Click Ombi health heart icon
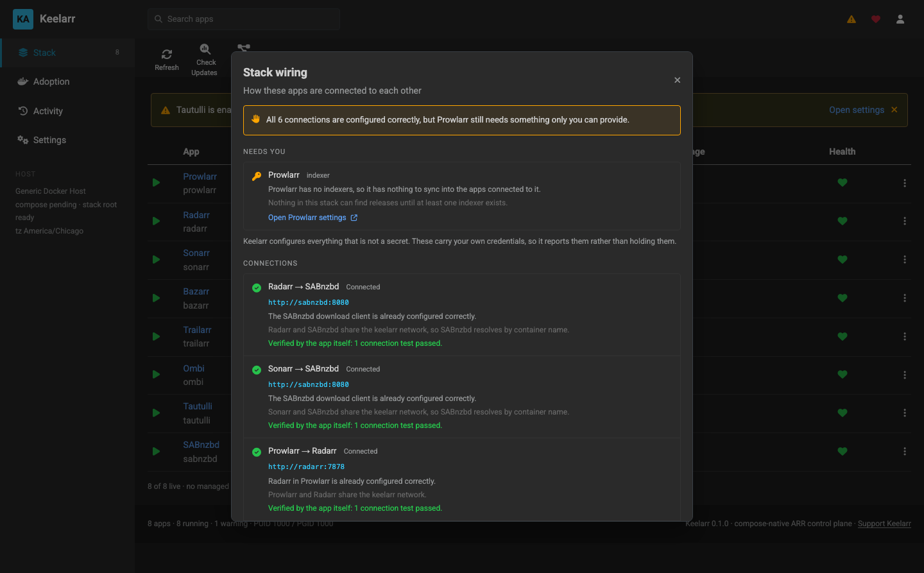This screenshot has height=573, width=924. [x=843, y=375]
